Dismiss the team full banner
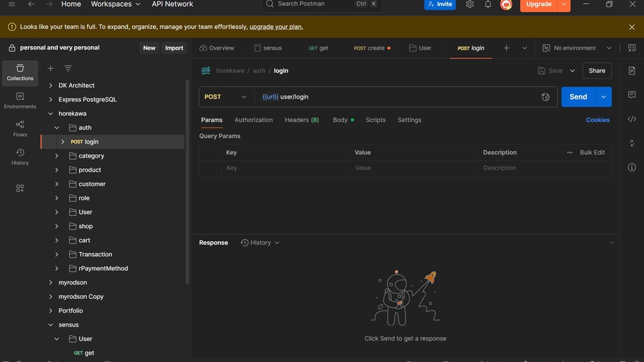Image resolution: width=644 pixels, height=362 pixels. point(631,27)
